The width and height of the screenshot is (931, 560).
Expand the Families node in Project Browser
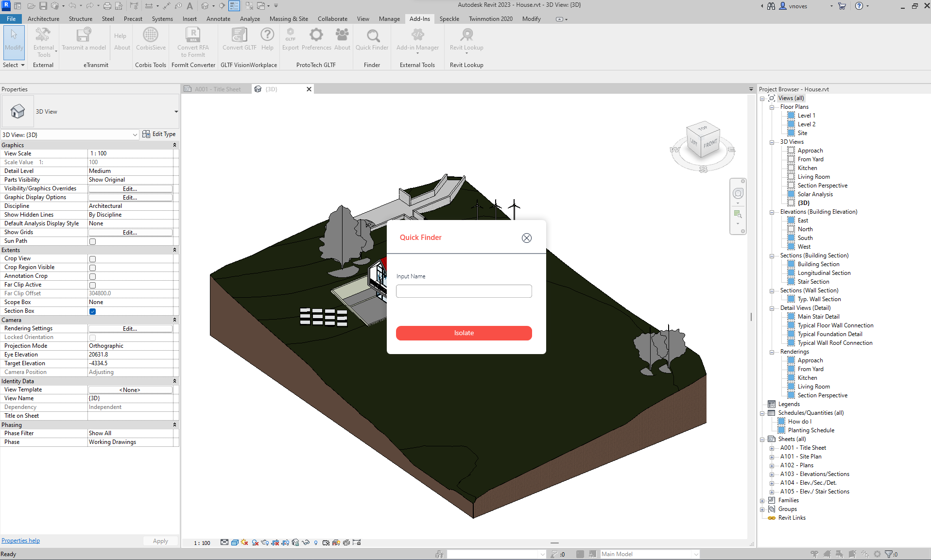[762, 501]
